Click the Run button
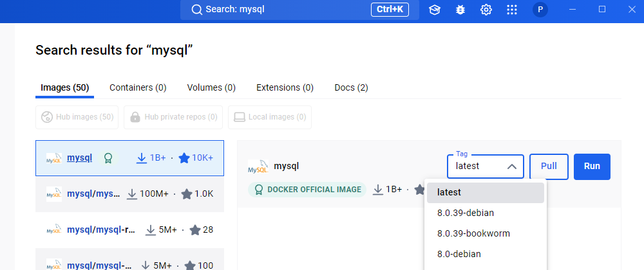The height and width of the screenshot is (270, 644). (592, 166)
